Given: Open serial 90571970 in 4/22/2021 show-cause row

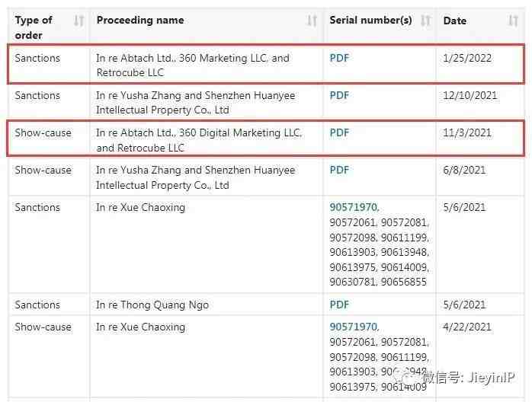Looking at the screenshot, I should (x=353, y=327).
